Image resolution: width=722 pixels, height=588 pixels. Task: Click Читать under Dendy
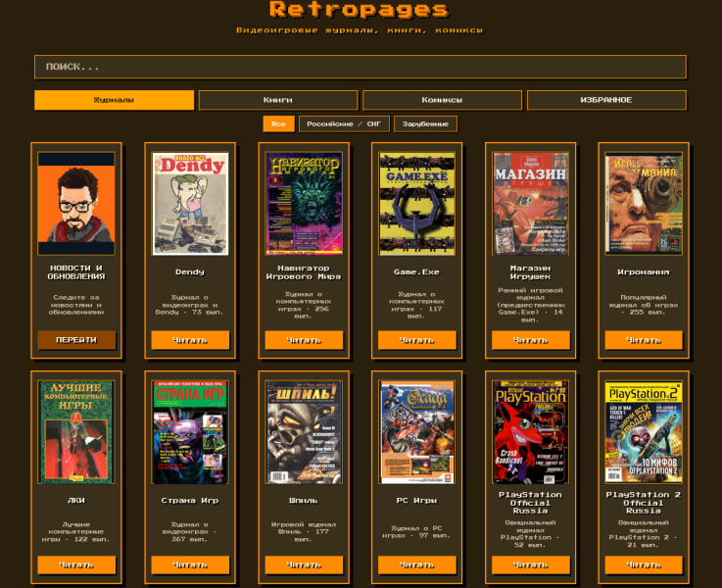tap(190, 340)
